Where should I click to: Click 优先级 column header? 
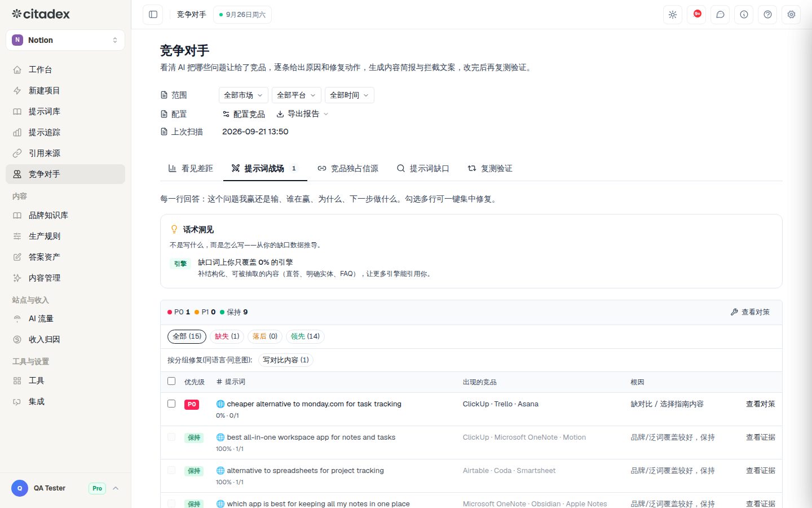point(194,382)
